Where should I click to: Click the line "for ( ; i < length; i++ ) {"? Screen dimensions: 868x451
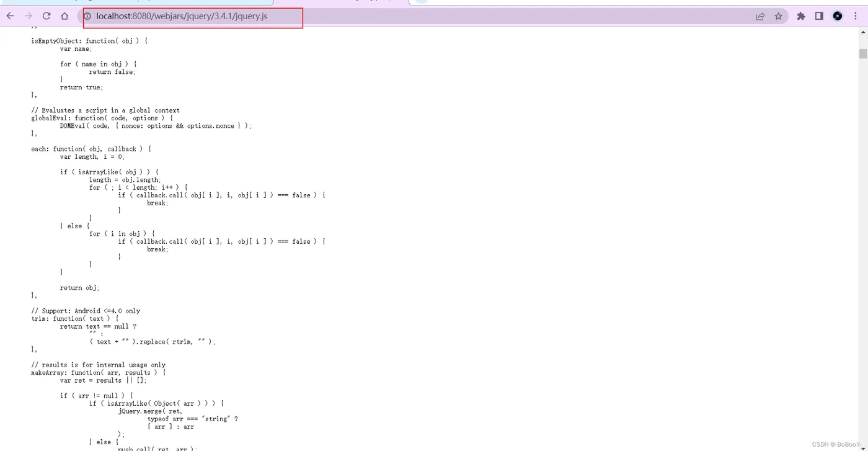138,187
